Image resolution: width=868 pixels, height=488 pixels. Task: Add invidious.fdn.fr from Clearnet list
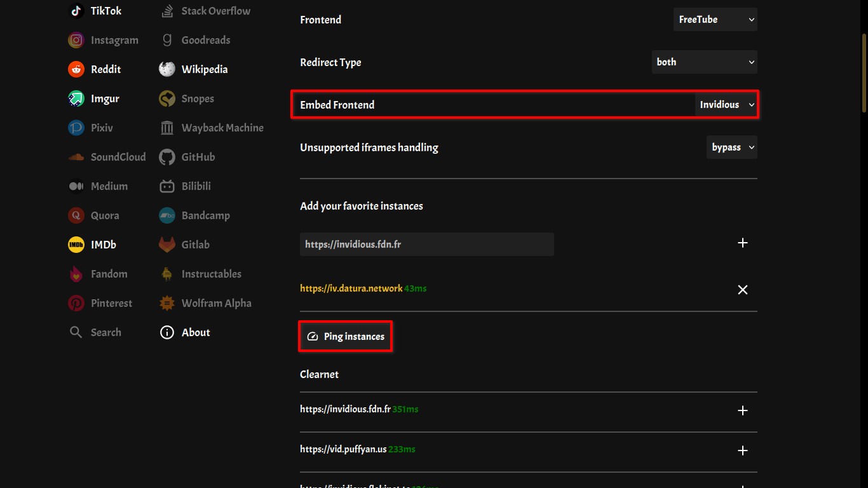[x=742, y=410]
